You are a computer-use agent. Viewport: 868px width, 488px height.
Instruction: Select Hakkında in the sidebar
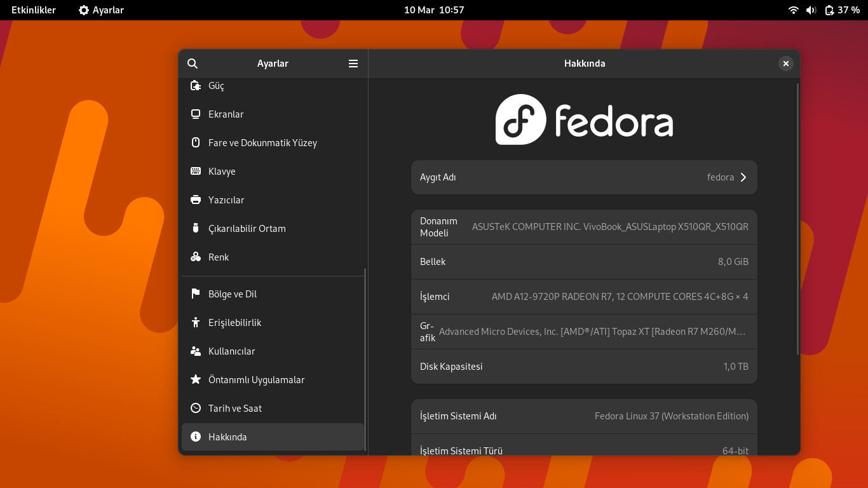(273, 437)
